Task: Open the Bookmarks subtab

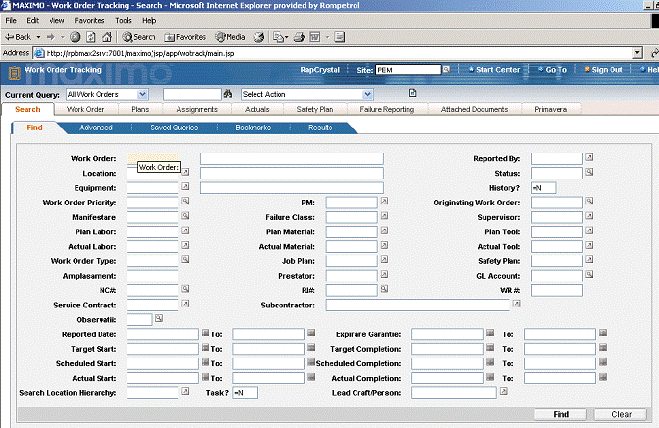Action: pos(253,127)
